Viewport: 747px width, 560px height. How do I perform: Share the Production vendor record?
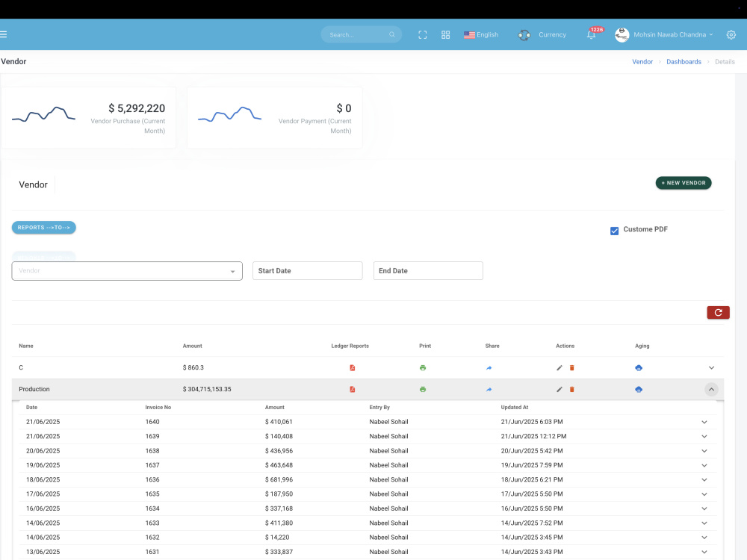click(x=489, y=390)
